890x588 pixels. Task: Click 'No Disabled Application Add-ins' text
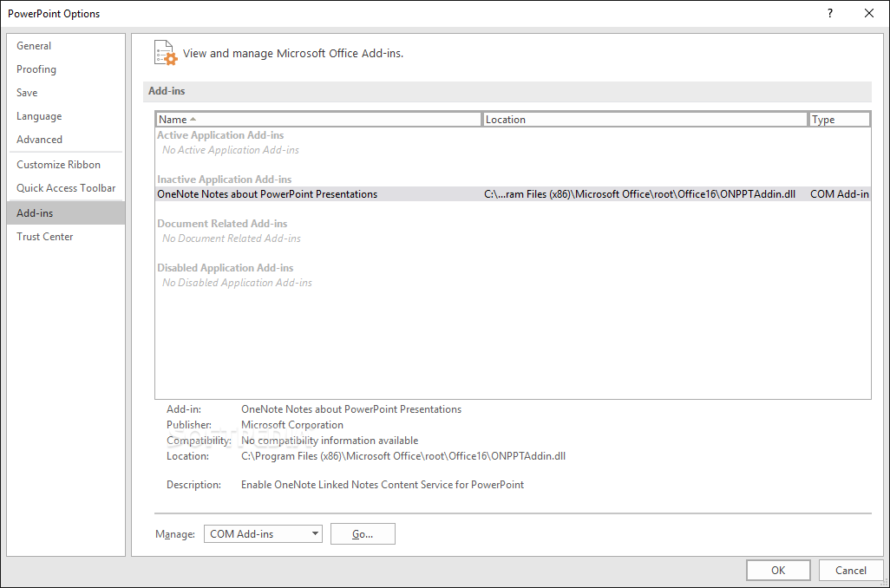coord(238,283)
